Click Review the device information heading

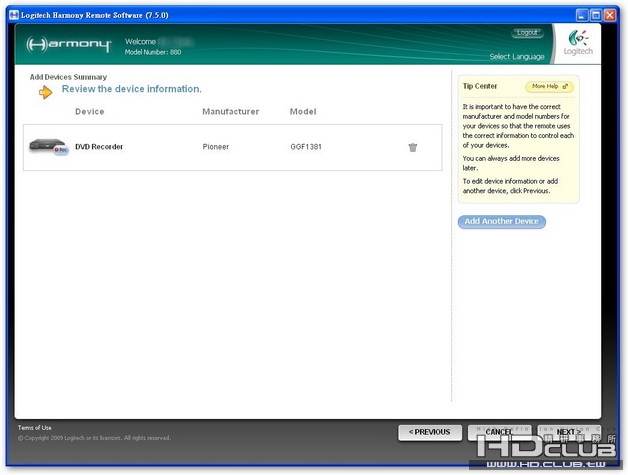[131, 89]
